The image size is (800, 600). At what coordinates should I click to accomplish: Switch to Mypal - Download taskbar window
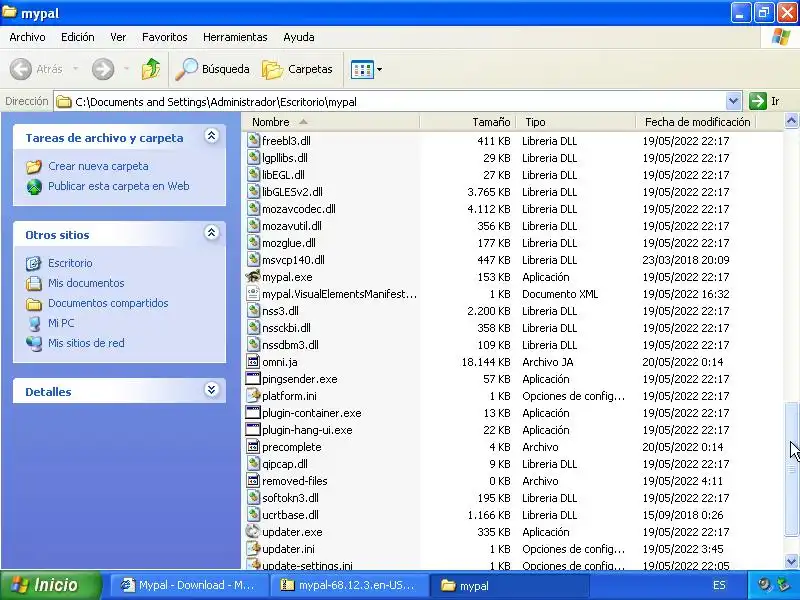188,585
